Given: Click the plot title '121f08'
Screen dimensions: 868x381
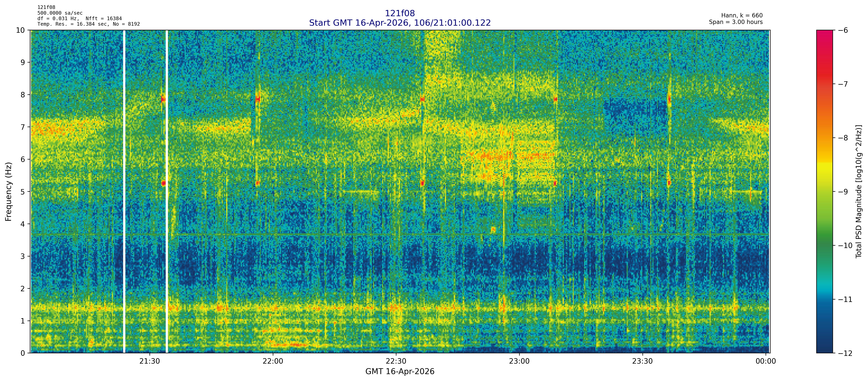Looking at the screenshot, I should 400,13.
